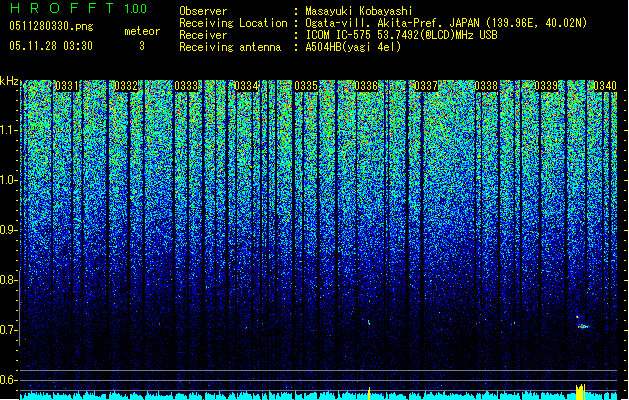Click the observer name Masayuki Kobayashi
This screenshot has width=629, height=400.
[359, 11]
